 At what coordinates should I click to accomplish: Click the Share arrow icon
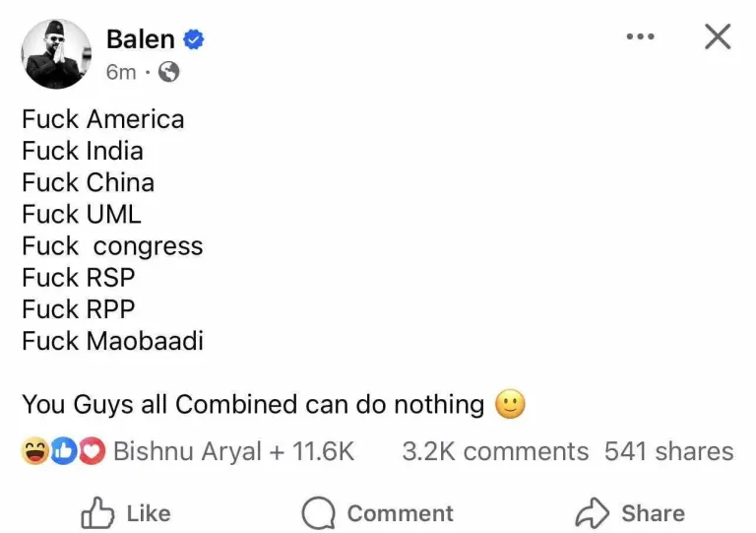[593, 512]
